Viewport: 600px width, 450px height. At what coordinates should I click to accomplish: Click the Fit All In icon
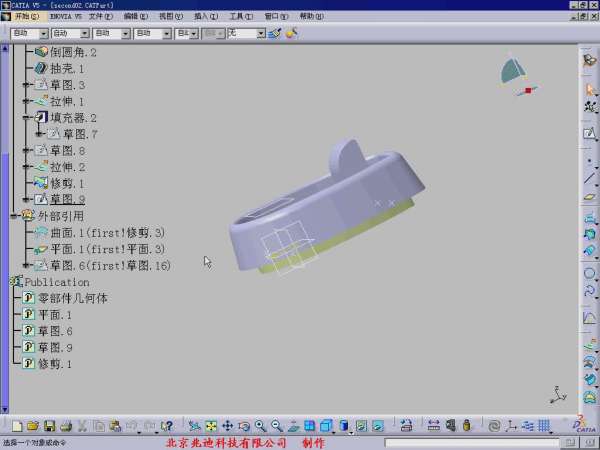(x=211, y=426)
